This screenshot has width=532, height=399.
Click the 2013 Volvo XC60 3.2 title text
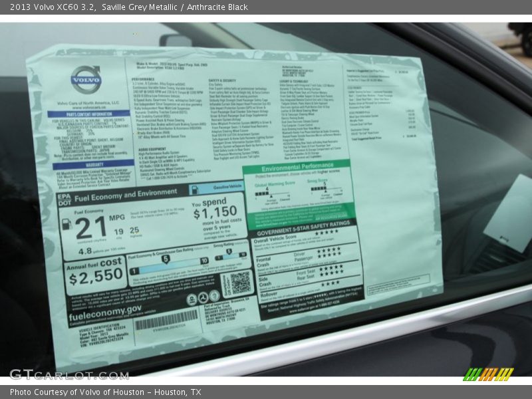coord(52,7)
